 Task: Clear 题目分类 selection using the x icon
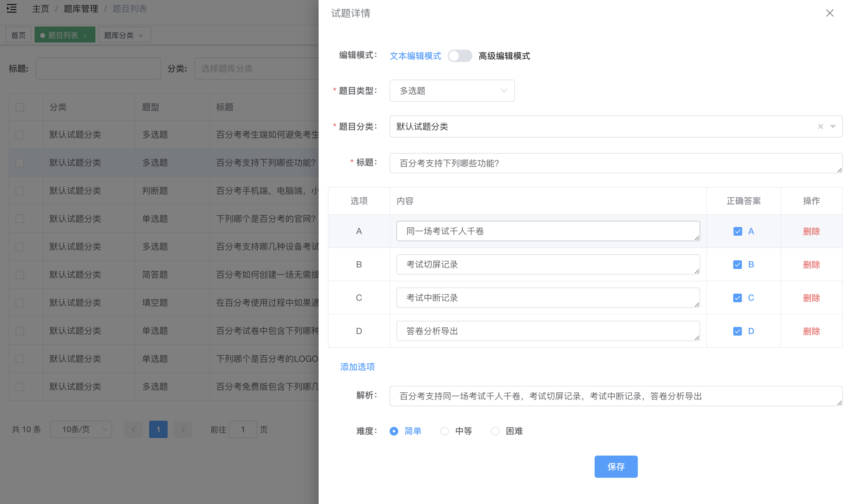coord(821,126)
